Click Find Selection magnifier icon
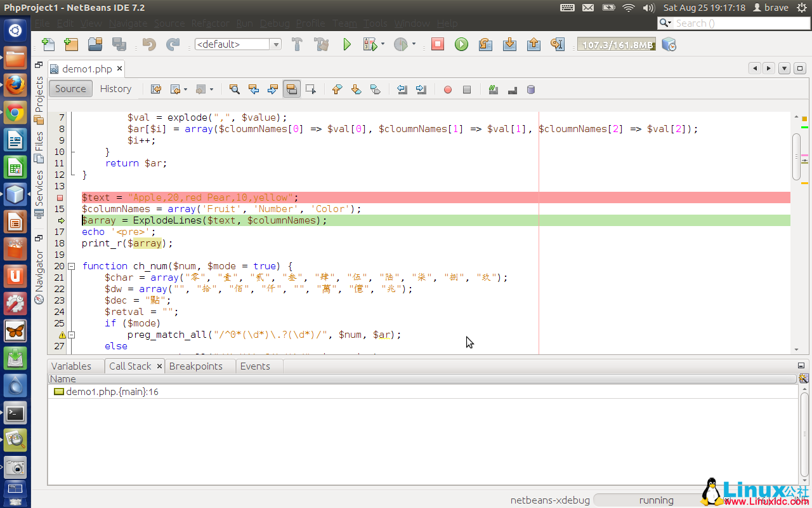 [x=235, y=90]
